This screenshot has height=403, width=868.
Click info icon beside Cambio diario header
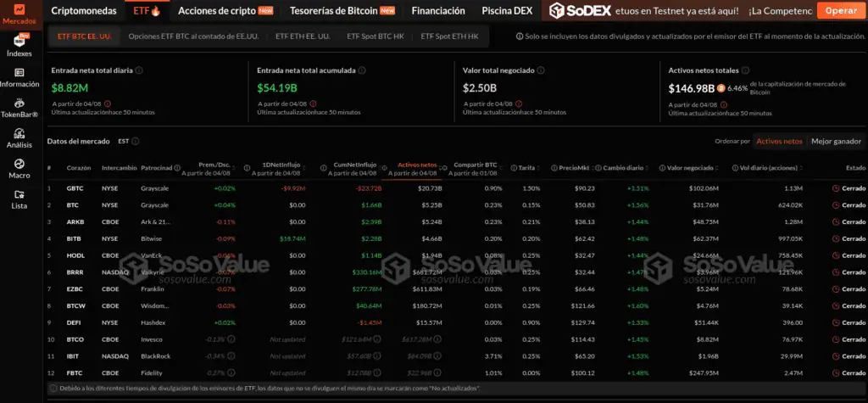pyautogui.click(x=599, y=168)
